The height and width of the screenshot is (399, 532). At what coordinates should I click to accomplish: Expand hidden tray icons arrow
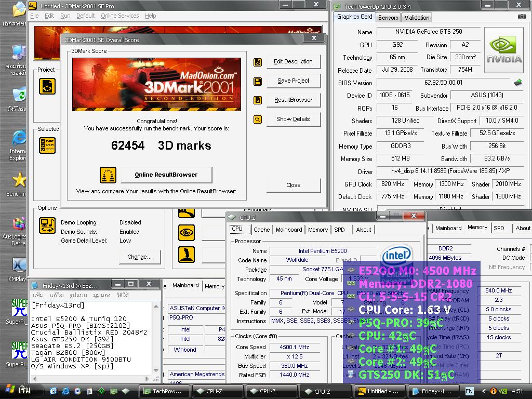pyautogui.click(x=484, y=391)
